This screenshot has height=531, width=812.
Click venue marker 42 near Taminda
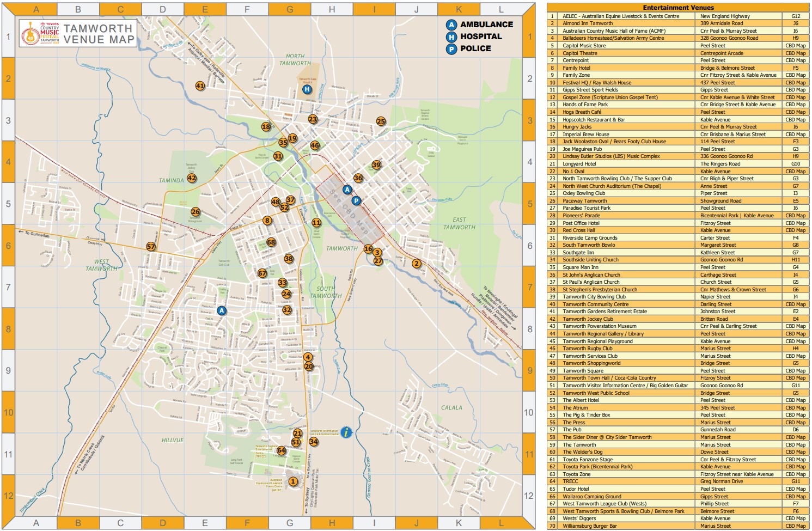[x=192, y=178]
